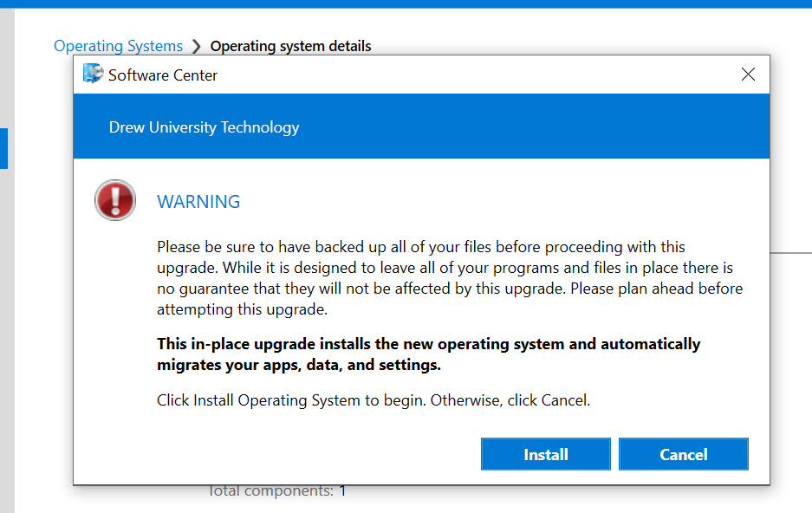The height and width of the screenshot is (513, 812).
Task: Click the WARNING heading
Action: [x=198, y=201]
